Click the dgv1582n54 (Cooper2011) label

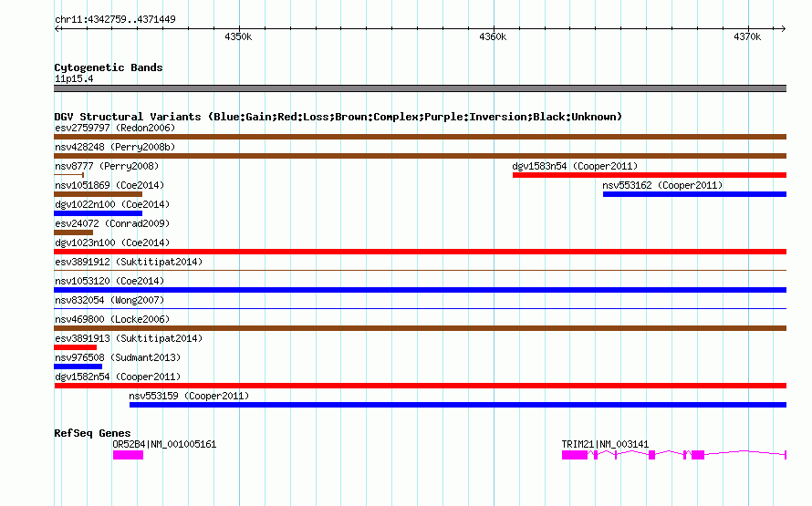coord(118,377)
